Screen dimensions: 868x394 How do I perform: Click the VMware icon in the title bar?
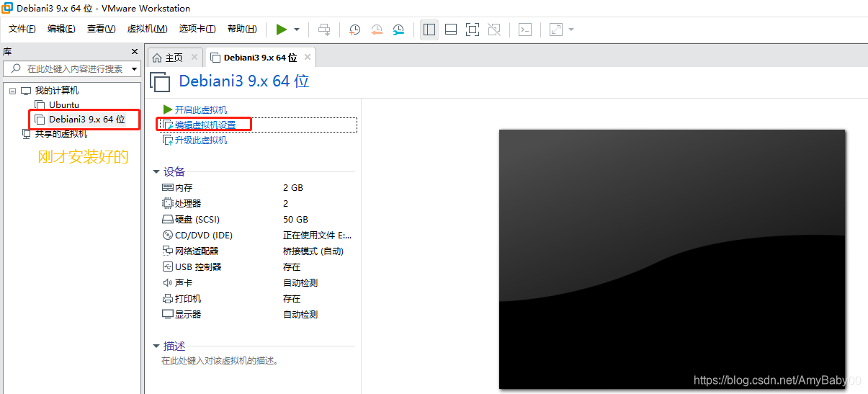coord(8,9)
